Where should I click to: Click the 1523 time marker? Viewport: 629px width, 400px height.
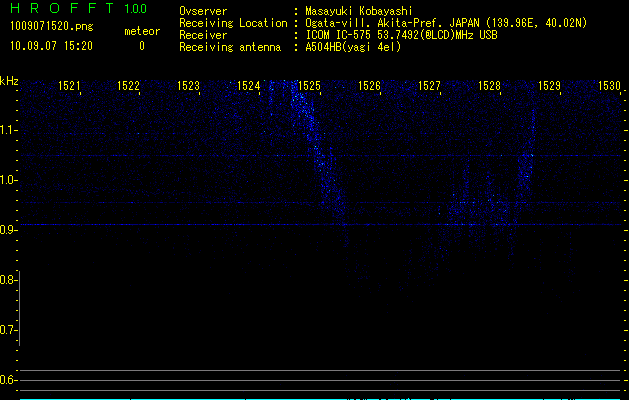189,86
